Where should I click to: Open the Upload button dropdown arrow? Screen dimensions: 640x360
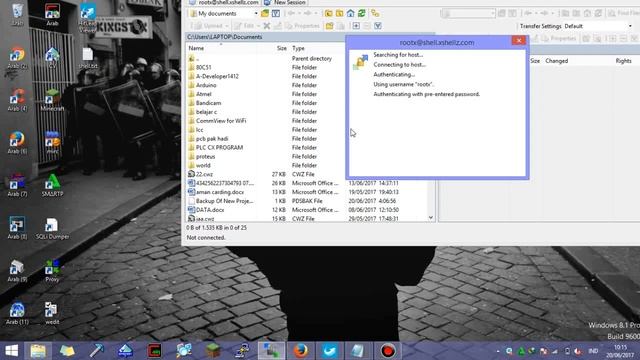pos(227,26)
